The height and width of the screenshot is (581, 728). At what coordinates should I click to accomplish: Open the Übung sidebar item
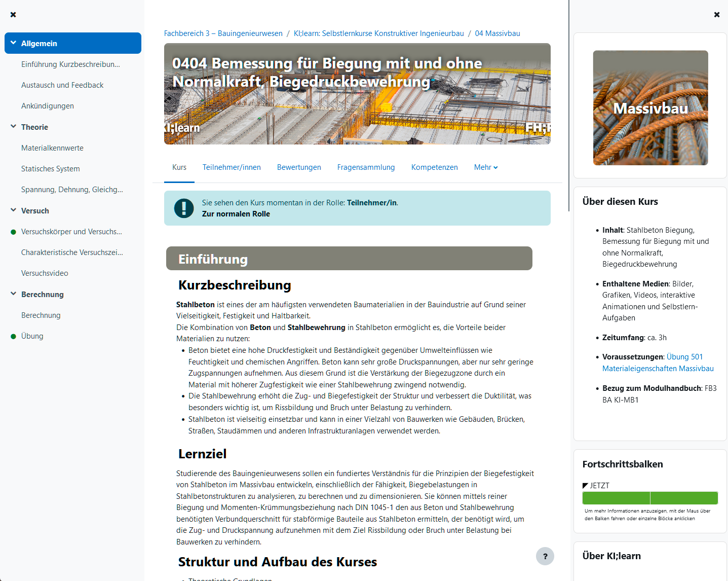click(32, 336)
